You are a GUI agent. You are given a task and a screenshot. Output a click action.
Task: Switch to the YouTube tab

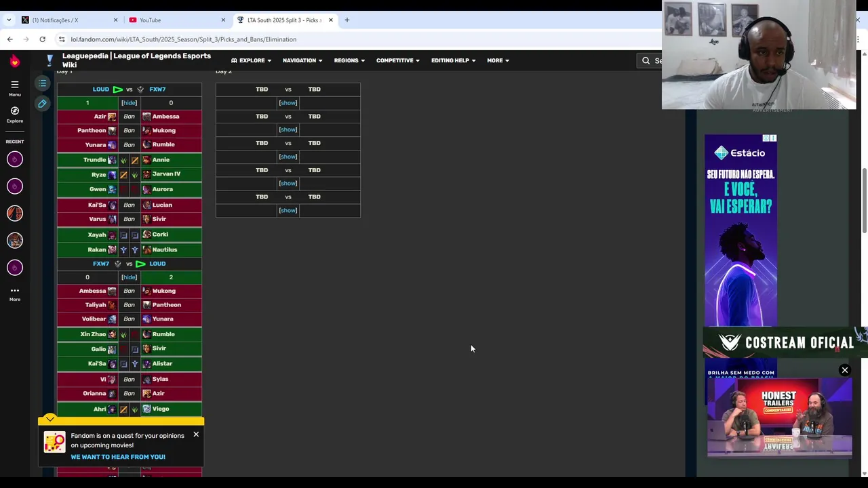point(176,20)
